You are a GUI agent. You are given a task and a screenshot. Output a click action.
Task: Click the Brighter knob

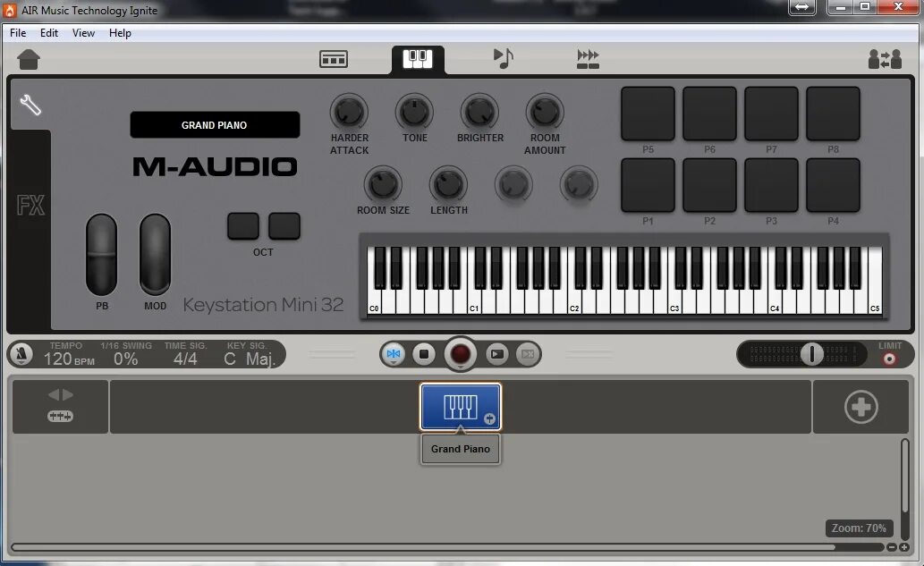479,112
